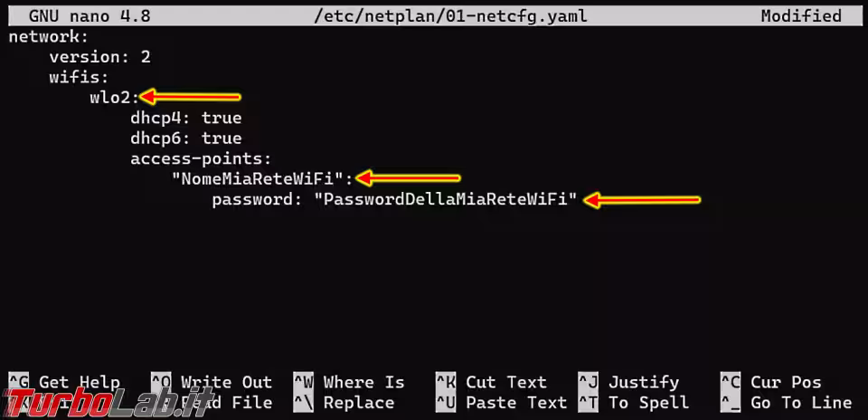868x420 pixels.
Task: Click the PasswordDellaMiaReteWiFi password string
Action: (446, 199)
